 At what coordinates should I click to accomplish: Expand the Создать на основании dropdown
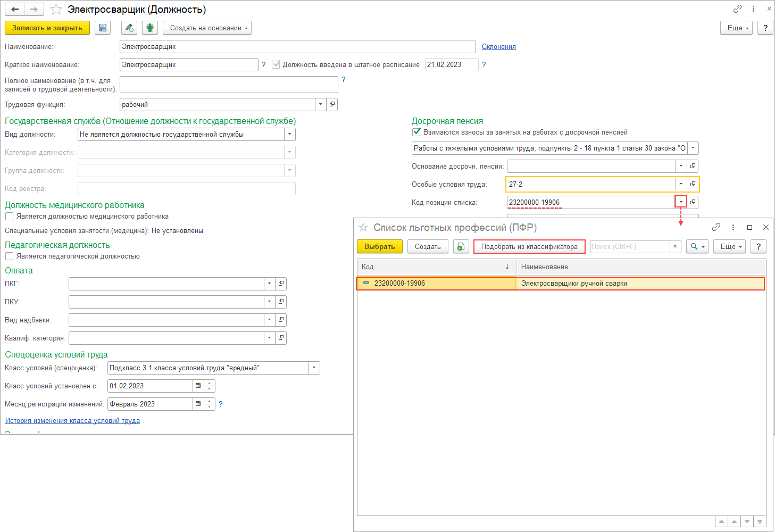click(x=207, y=28)
